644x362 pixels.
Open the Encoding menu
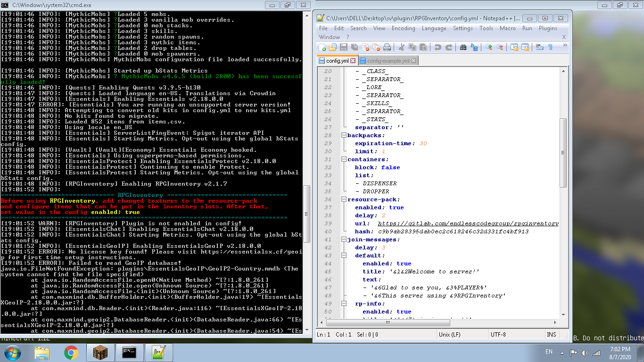pyautogui.click(x=403, y=28)
